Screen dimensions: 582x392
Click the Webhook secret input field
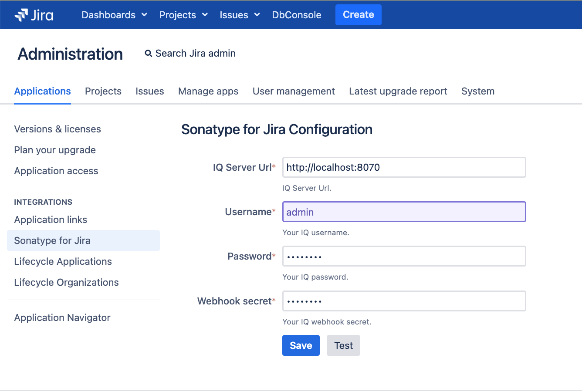click(404, 301)
